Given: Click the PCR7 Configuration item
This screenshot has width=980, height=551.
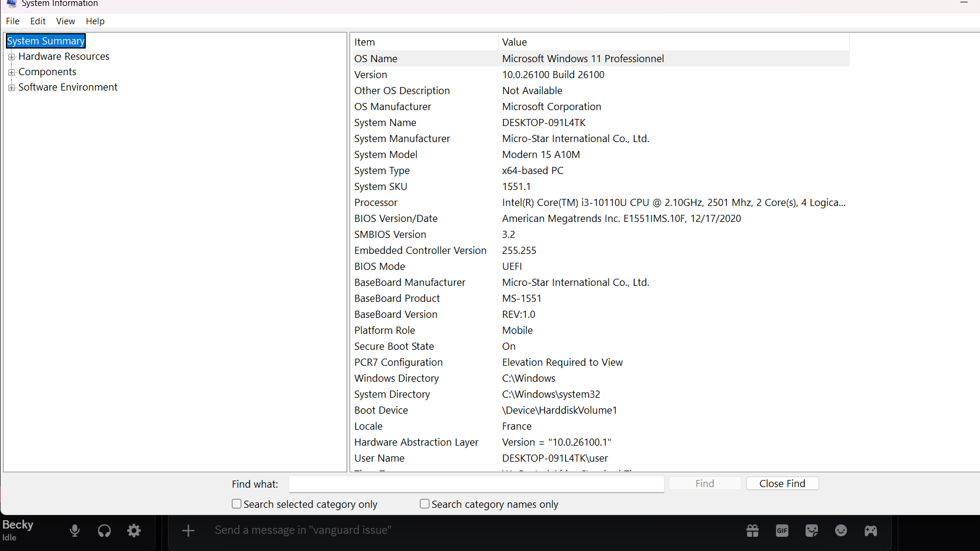Looking at the screenshot, I should coord(399,362).
